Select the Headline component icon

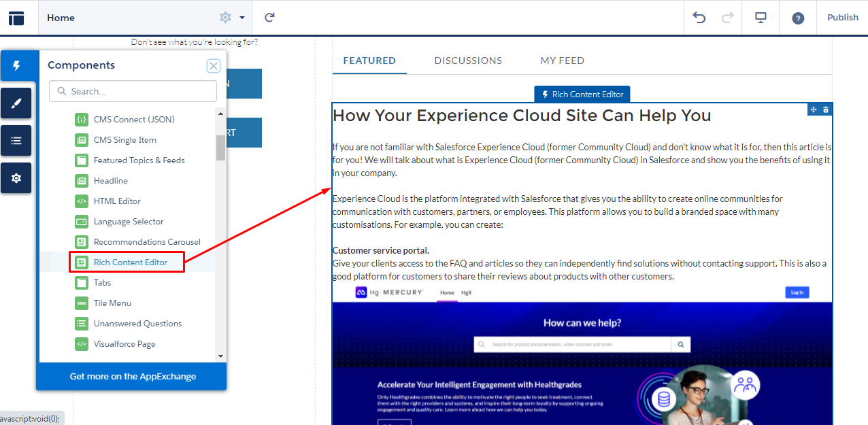82,181
